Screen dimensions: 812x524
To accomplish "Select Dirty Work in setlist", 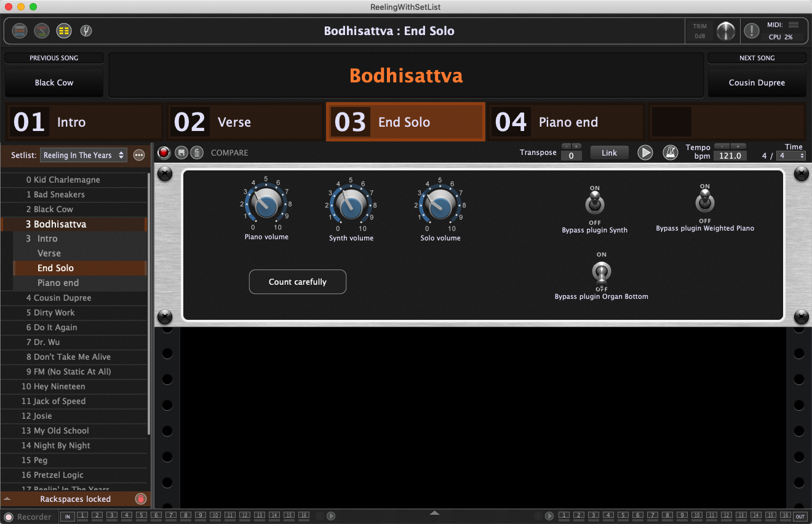I will click(74, 312).
